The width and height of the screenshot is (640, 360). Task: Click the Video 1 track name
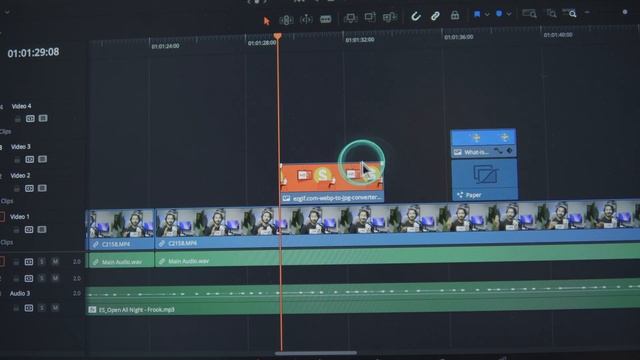tap(20, 217)
